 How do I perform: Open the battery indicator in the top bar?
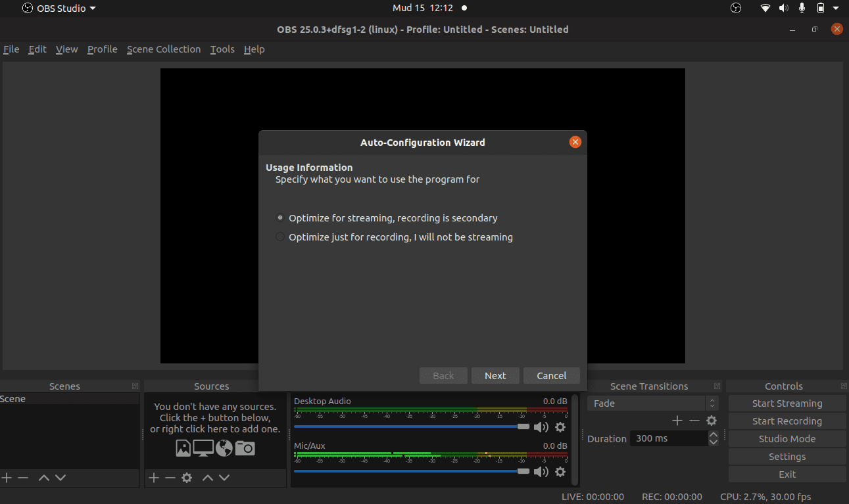[x=821, y=8]
